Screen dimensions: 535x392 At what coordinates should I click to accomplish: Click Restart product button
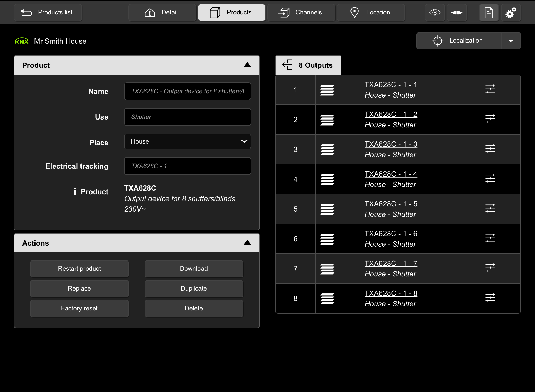[x=79, y=269]
